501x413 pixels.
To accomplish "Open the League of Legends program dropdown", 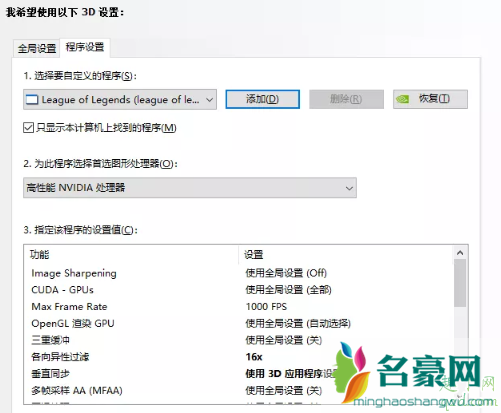I will 120,99.
